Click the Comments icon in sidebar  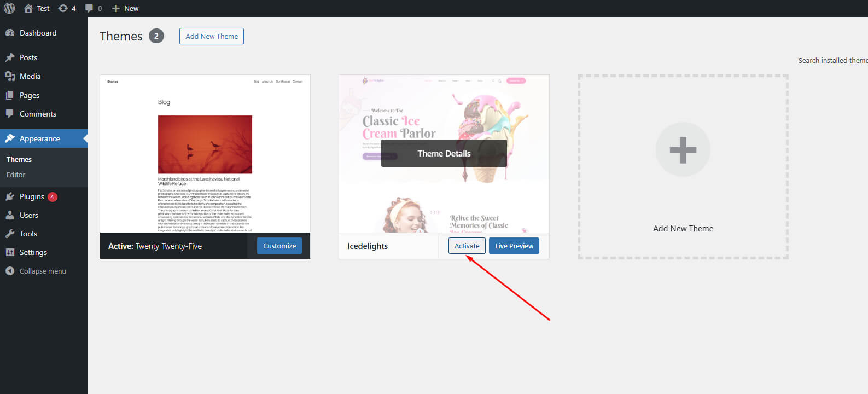point(10,114)
